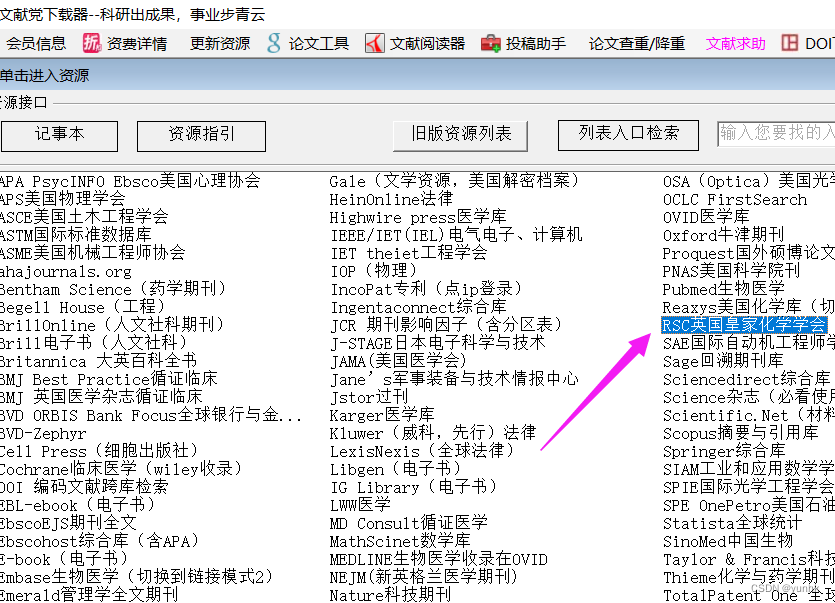The height and width of the screenshot is (603, 835).
Task: Select Oxford牛津期刊 entry
Action: pos(723,235)
